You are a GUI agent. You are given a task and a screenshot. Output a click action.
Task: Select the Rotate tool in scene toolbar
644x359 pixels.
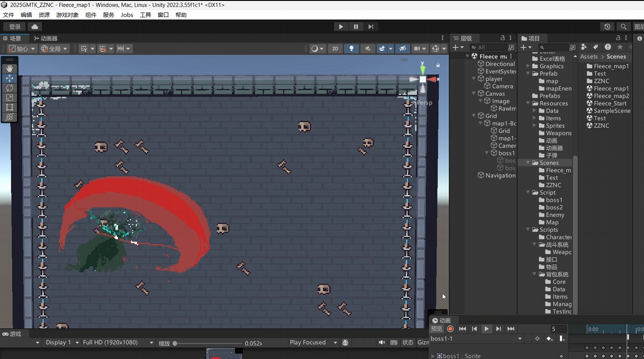(x=10, y=88)
